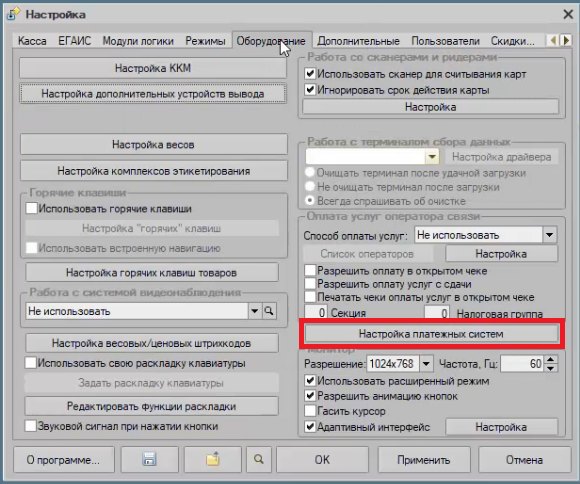The width and height of the screenshot is (580, 484).
Task: Increase the Частота value with up arrow
Action: point(551,359)
